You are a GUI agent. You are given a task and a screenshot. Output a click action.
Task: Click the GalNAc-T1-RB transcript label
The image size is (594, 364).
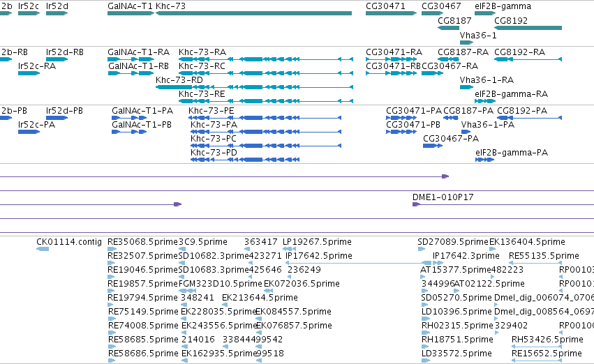(139, 66)
